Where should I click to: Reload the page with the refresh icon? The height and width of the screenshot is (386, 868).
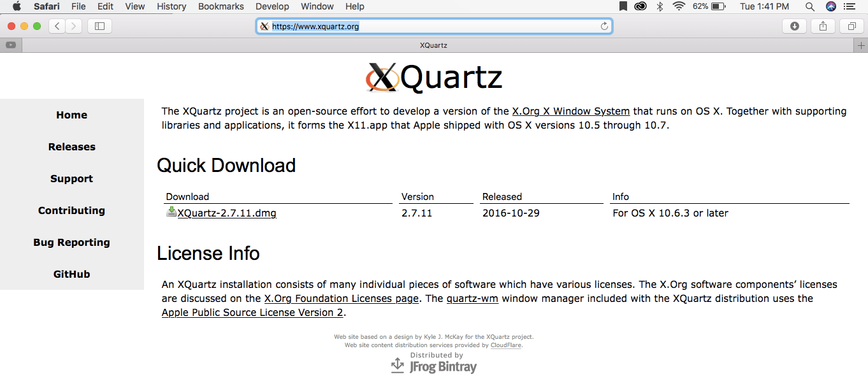[604, 26]
